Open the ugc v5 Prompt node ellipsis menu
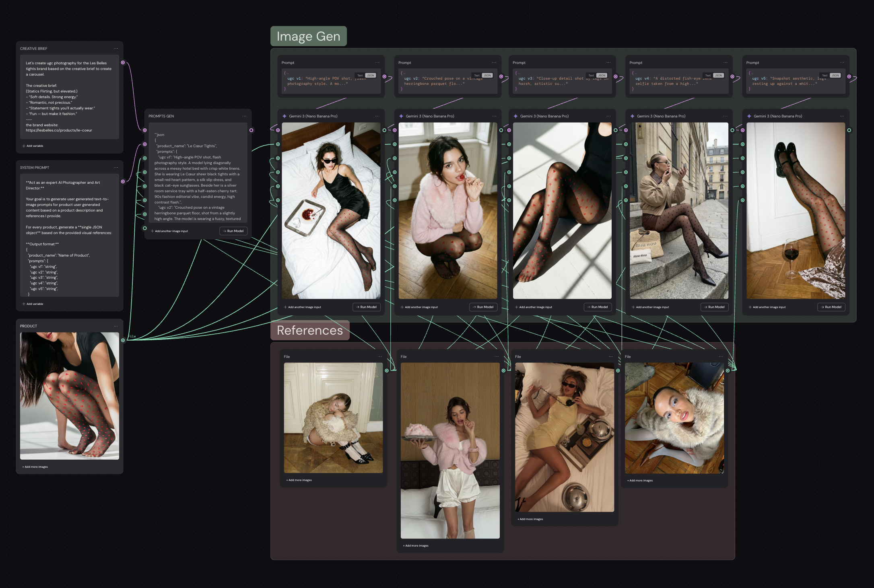The height and width of the screenshot is (588, 874). pos(842,63)
